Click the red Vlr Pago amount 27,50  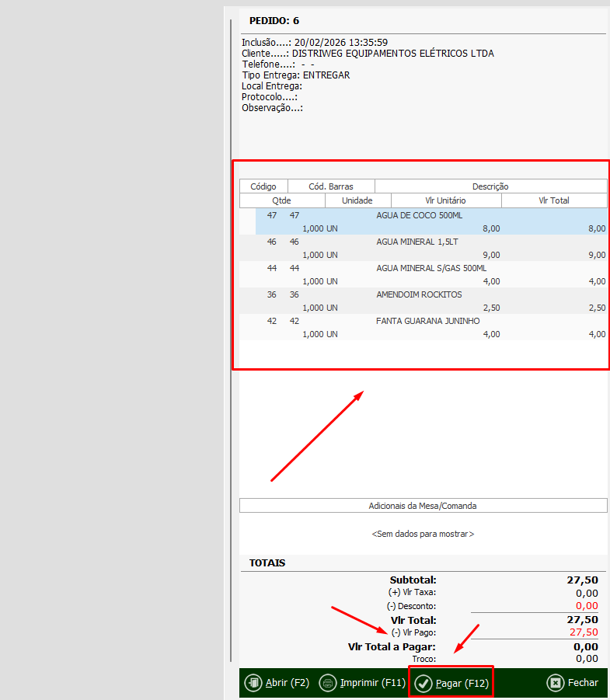pyautogui.click(x=584, y=632)
